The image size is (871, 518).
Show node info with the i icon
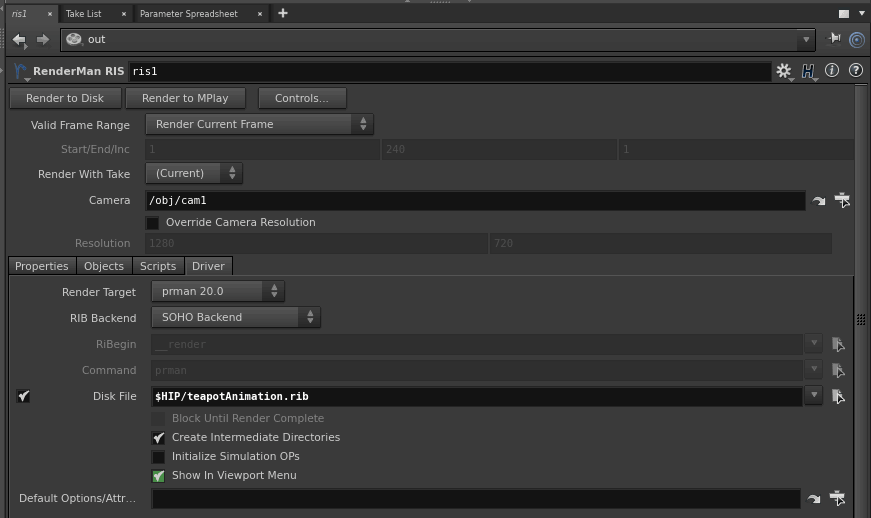pos(832,71)
